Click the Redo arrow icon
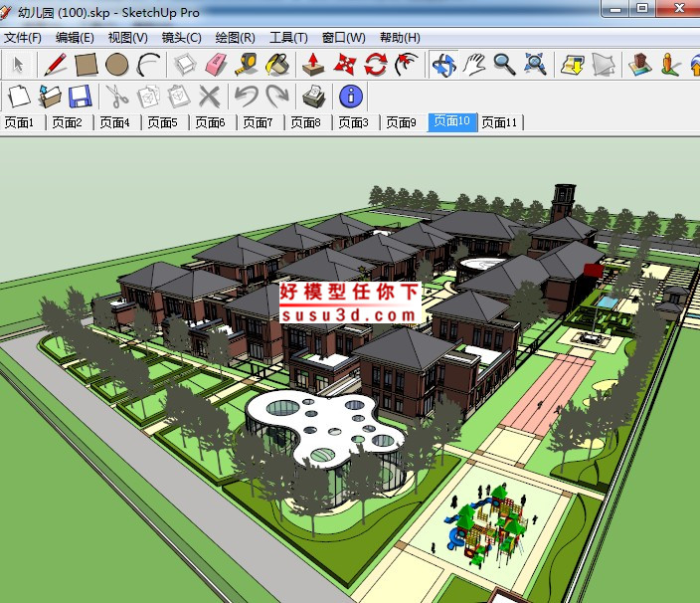The width and height of the screenshot is (700, 603). [277, 97]
